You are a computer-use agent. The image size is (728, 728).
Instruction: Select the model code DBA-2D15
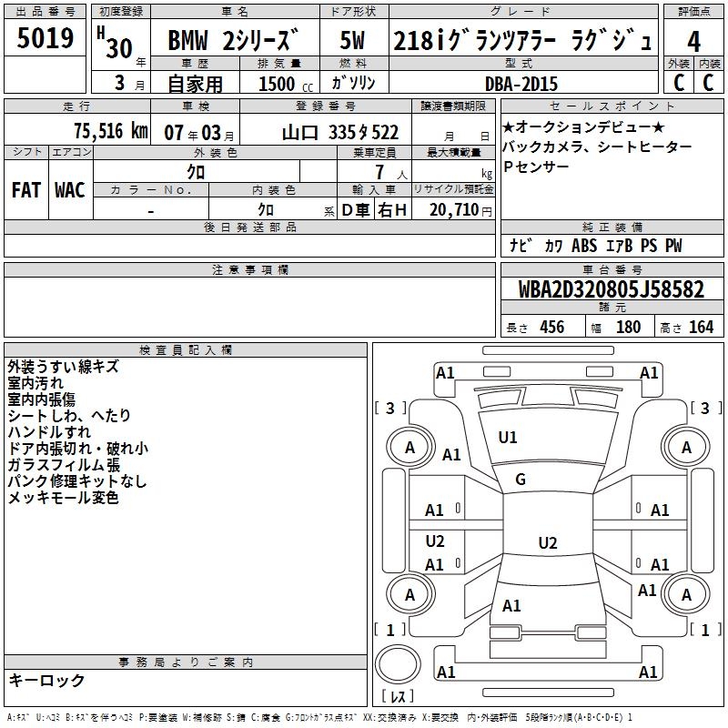pyautogui.click(x=521, y=84)
